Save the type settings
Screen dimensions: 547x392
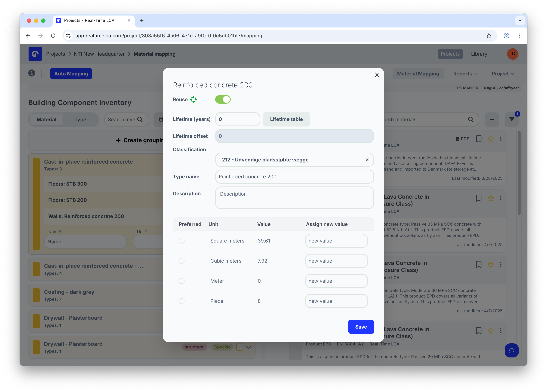[x=361, y=327]
